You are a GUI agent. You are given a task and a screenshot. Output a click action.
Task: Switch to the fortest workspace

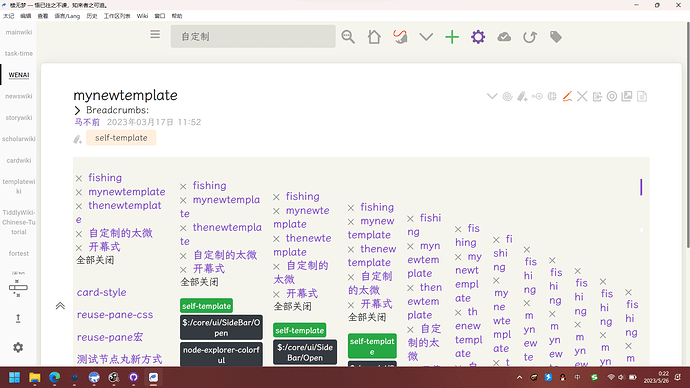point(18,253)
